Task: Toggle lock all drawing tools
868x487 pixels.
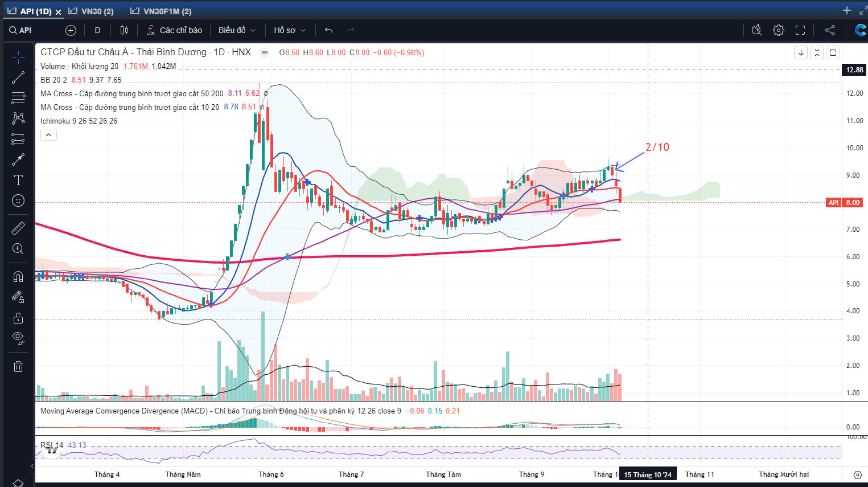Action: 18,318
